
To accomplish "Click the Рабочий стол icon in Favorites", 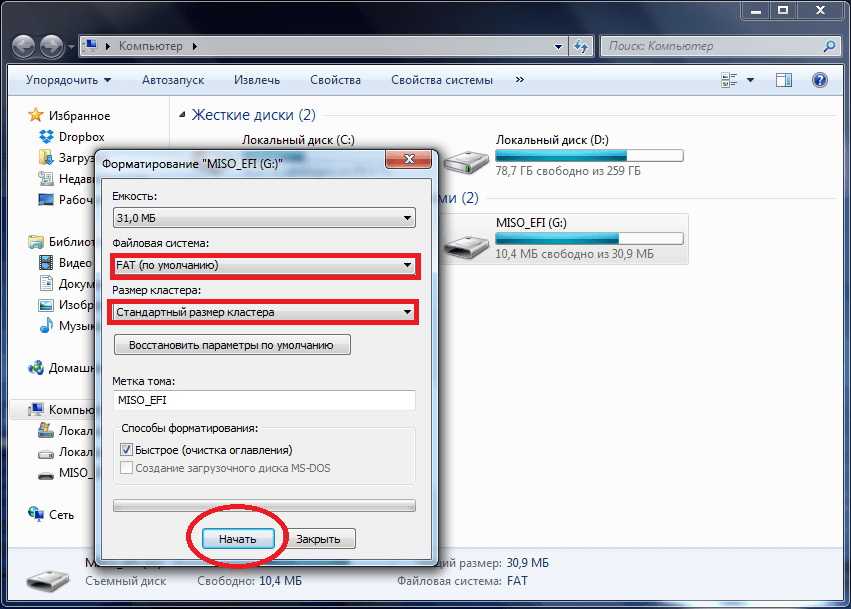I will pyautogui.click(x=46, y=200).
